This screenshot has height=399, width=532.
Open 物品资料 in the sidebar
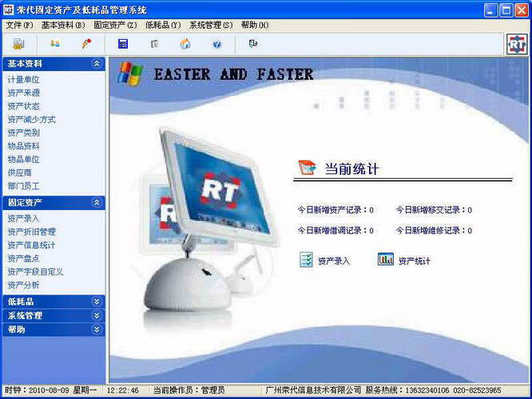(24, 146)
